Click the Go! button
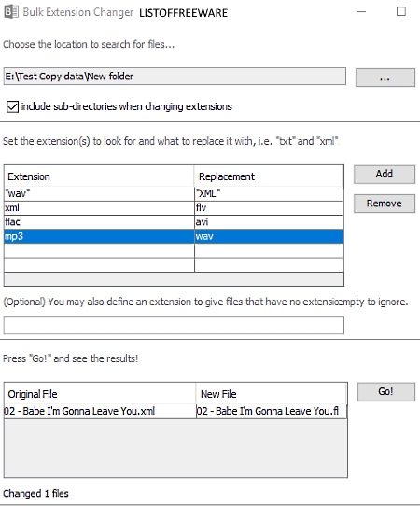 [386, 392]
